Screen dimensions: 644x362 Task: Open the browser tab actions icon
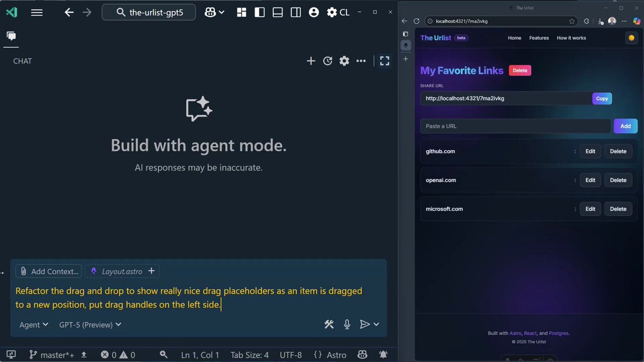(x=406, y=34)
